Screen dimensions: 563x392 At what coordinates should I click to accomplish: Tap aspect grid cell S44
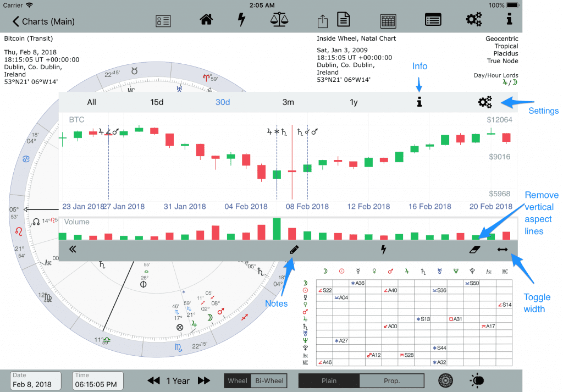(439, 348)
